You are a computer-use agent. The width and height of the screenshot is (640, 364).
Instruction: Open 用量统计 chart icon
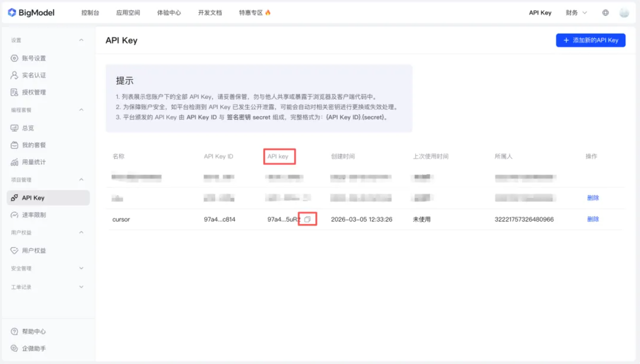click(x=14, y=162)
